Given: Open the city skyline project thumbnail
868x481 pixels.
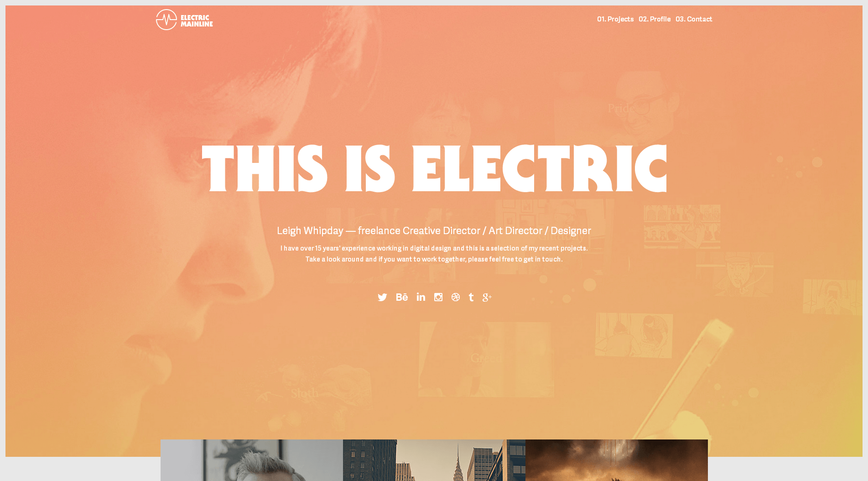Looking at the screenshot, I should [434, 460].
